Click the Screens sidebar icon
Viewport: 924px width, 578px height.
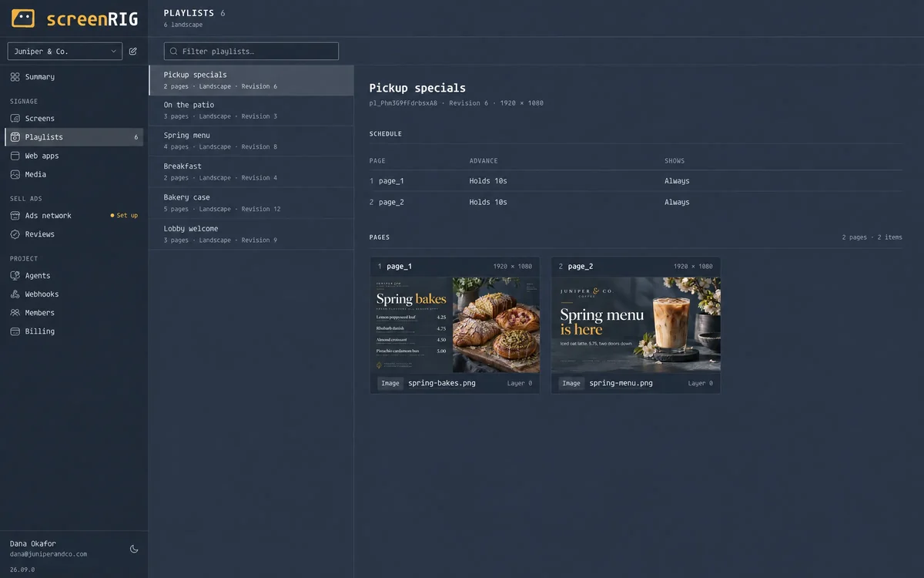(15, 119)
